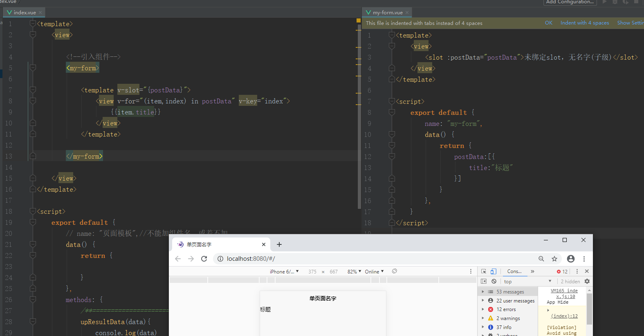Open Chrome's three-dot menu

tap(584, 259)
